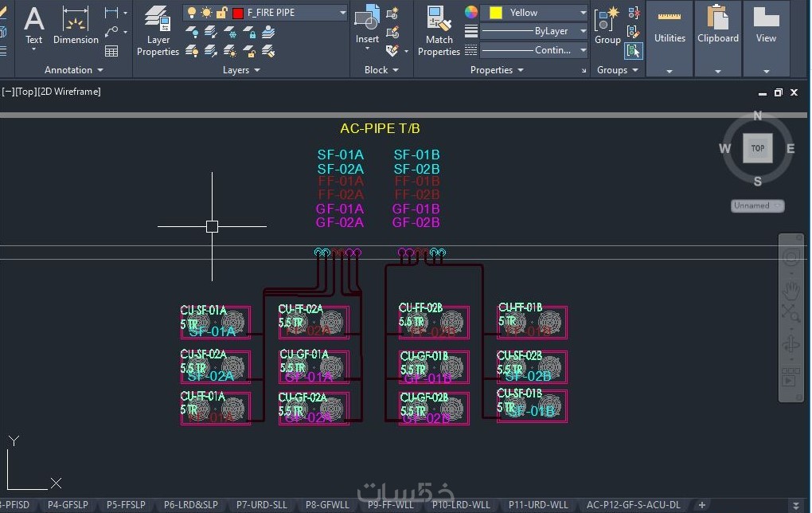812x513 pixels.
Task: Click the [2D Wireframe] visual style control
Action: pyautogui.click(x=69, y=92)
